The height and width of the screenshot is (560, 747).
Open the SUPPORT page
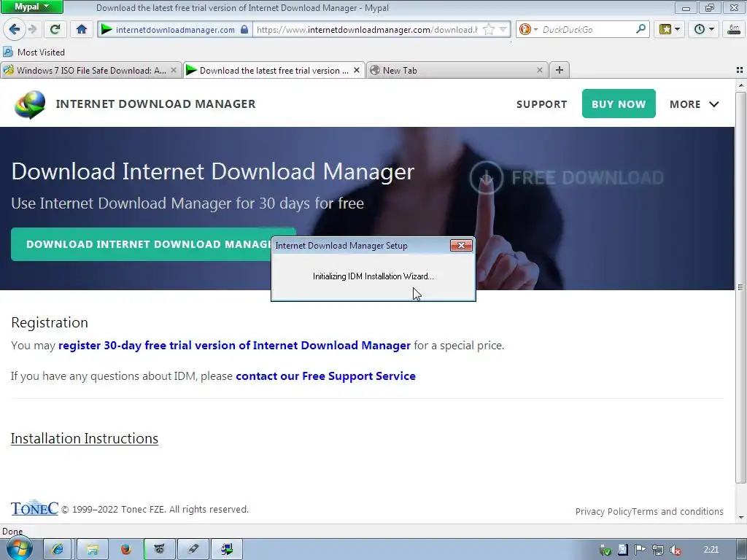542,104
